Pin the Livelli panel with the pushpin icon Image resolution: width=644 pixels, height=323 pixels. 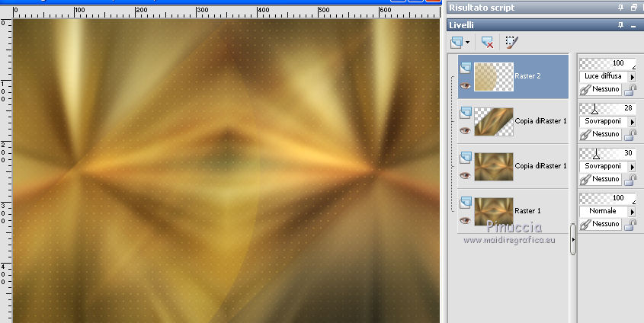tap(620, 25)
